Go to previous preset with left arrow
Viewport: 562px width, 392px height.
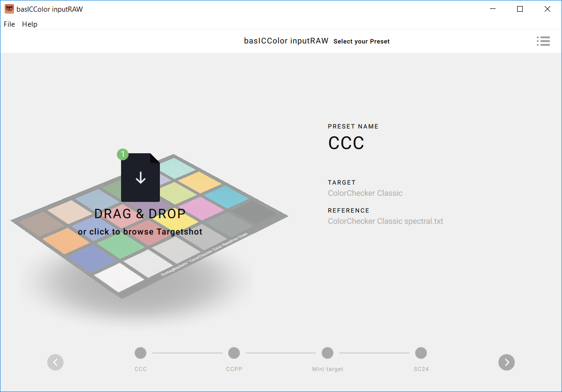click(x=55, y=362)
